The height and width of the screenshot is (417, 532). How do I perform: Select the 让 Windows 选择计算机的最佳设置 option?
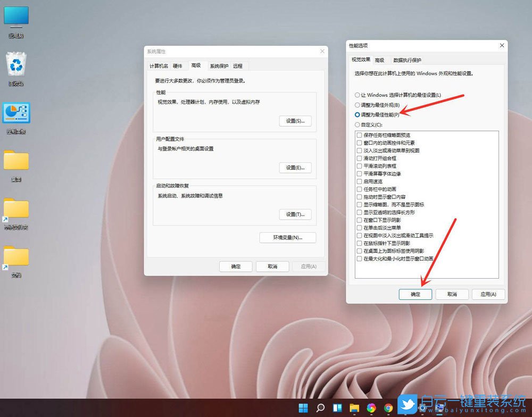tap(357, 95)
